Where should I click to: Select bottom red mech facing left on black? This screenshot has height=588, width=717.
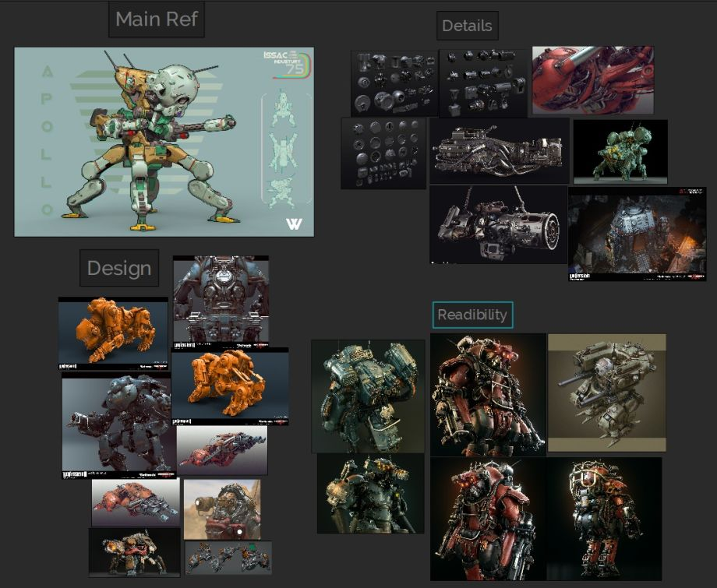point(489,519)
